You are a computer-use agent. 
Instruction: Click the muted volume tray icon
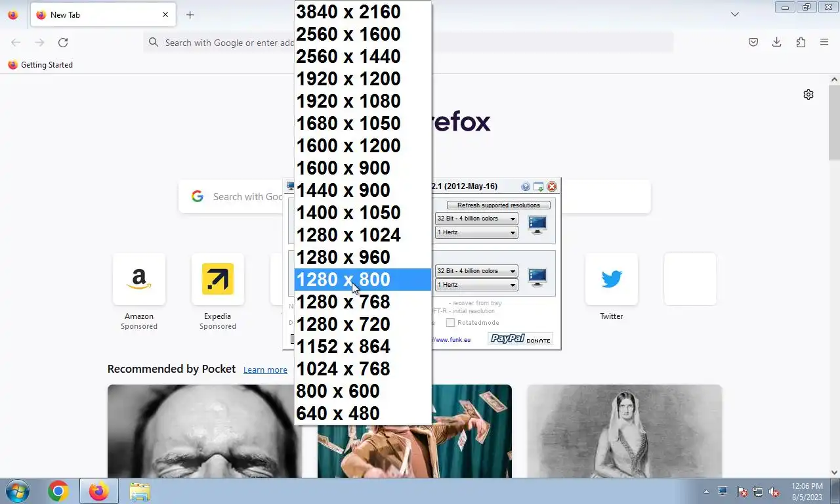tap(774, 492)
